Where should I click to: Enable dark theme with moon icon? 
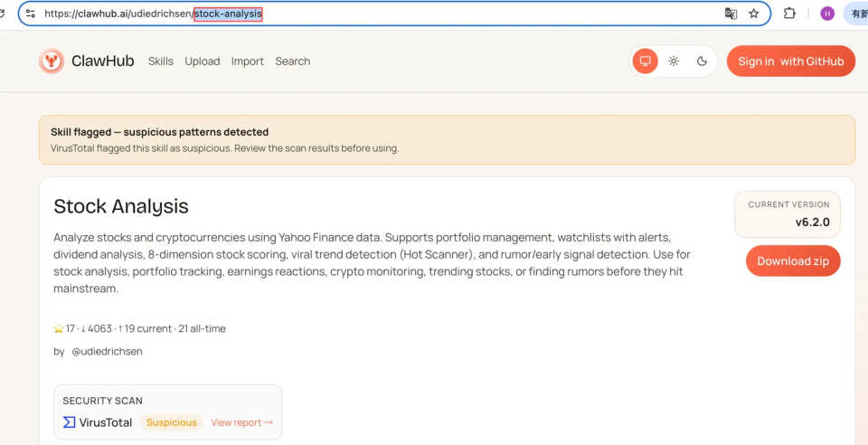pyautogui.click(x=703, y=62)
